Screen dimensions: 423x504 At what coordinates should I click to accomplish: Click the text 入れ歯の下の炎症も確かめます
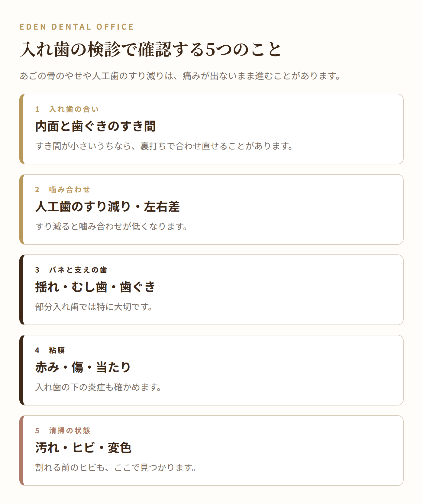tap(98, 387)
